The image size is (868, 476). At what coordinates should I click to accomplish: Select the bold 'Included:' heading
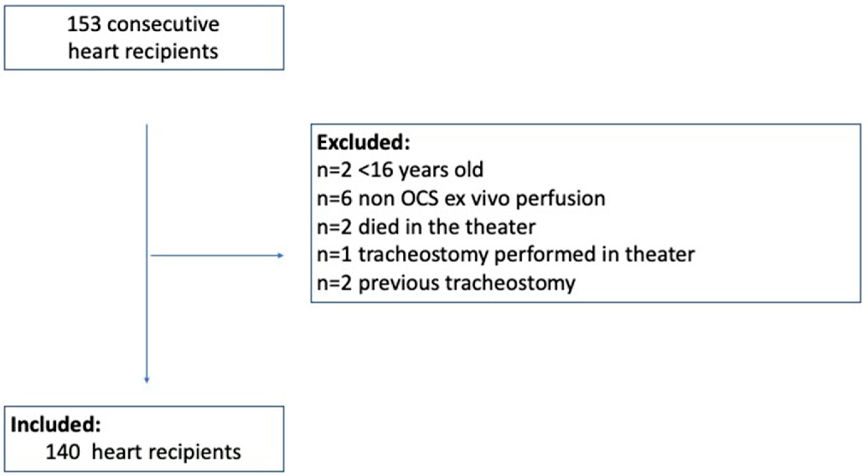pos(56,425)
